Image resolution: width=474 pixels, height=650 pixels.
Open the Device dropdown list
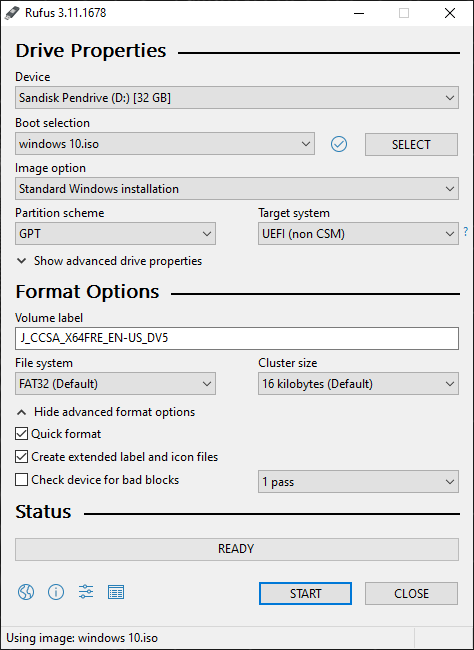tap(237, 98)
